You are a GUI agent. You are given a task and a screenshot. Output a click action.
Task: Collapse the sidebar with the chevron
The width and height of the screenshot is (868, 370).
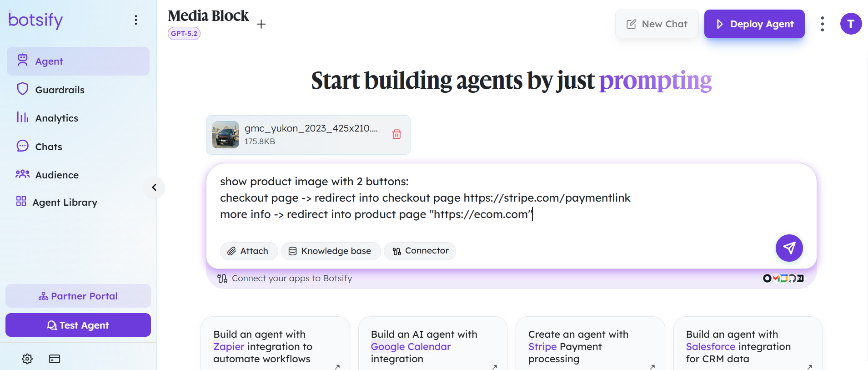click(x=154, y=188)
